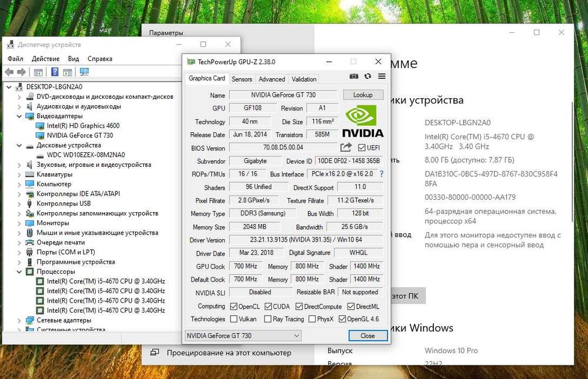The image size is (588, 379).
Task: Switch to the Validation tab in GPU-Z
Action: (304, 79)
